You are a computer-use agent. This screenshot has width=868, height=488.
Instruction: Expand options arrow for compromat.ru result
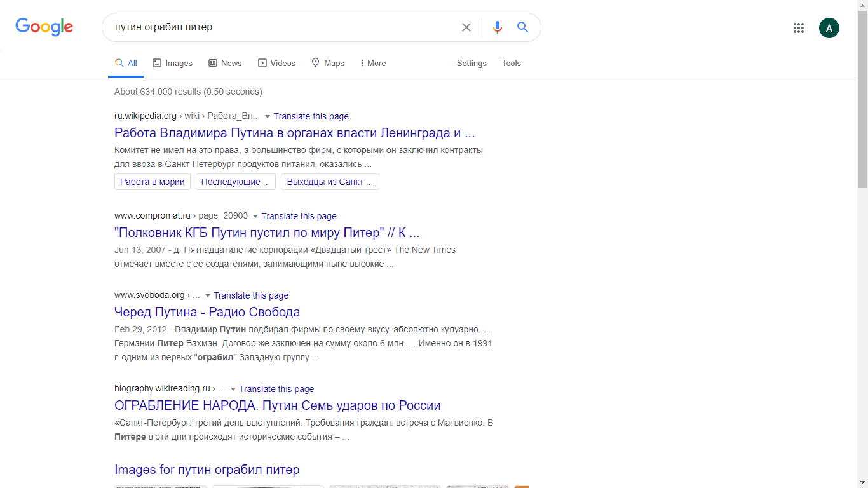pyautogui.click(x=255, y=217)
